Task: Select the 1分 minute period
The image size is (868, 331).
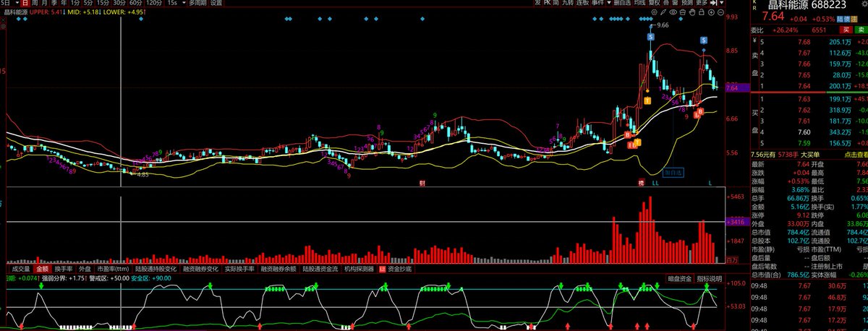Action: click(75, 4)
